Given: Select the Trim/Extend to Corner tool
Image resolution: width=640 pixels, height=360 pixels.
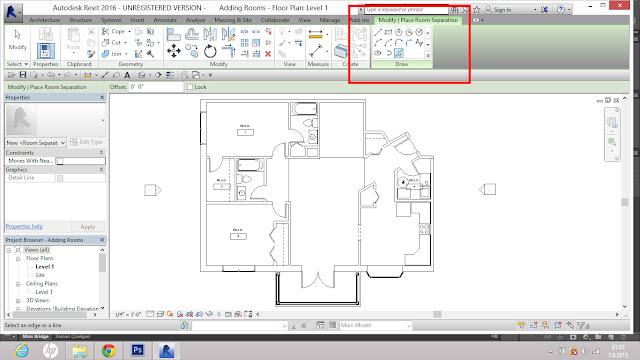Looking at the screenshot, I should 229,51.
